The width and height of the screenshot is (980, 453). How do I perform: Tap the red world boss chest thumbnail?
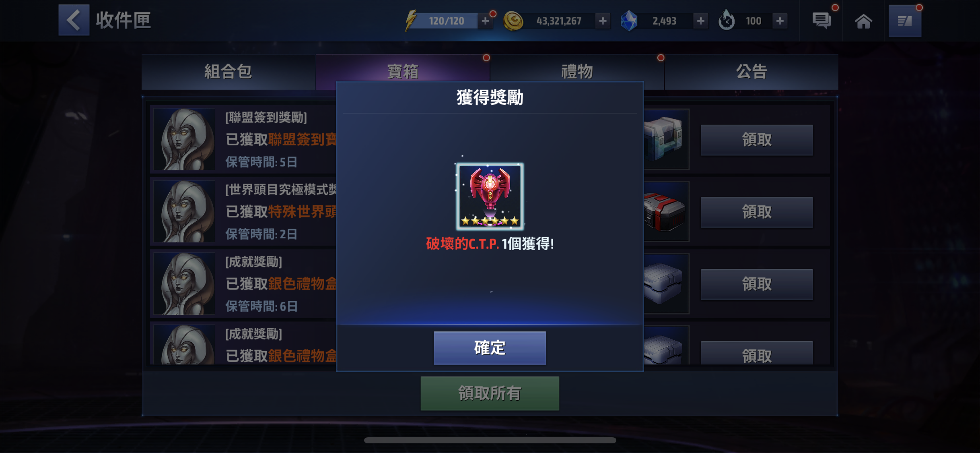[666, 212]
